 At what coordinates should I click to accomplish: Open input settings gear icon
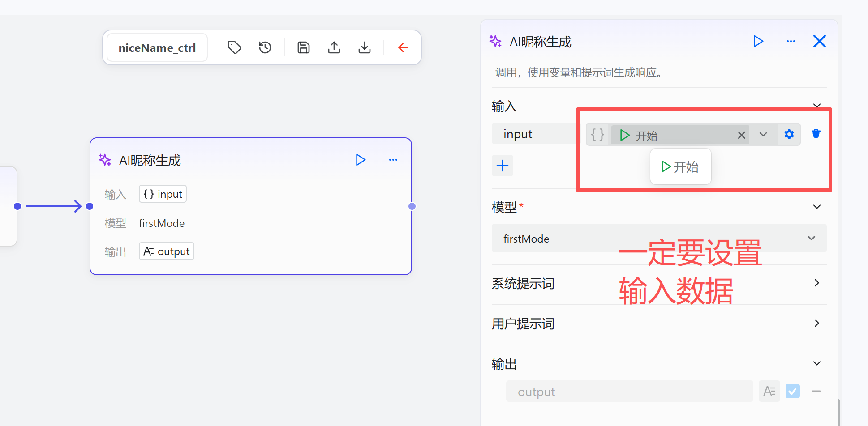[789, 134]
